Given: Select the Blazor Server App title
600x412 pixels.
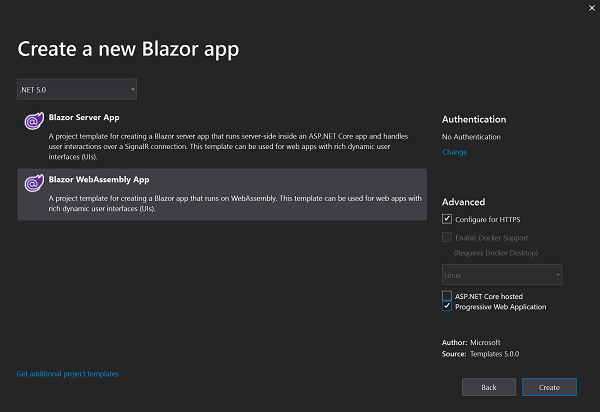Looking at the screenshot, I should [84, 117].
